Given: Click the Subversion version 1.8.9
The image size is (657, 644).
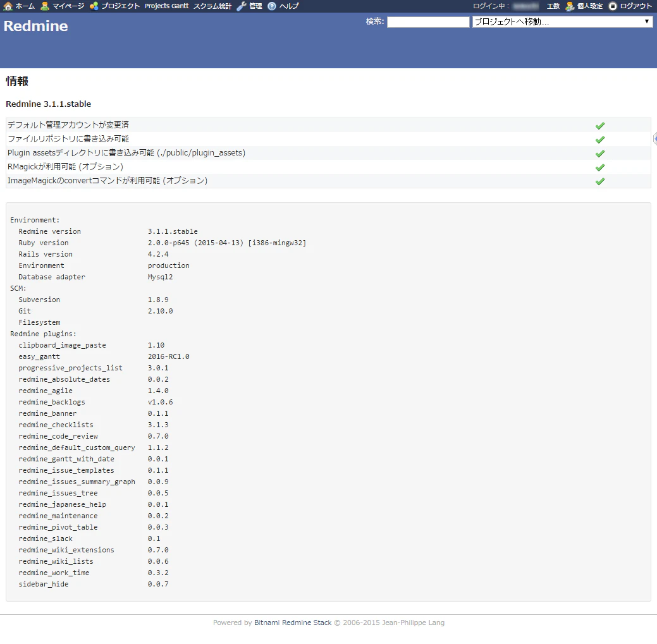Looking at the screenshot, I should [158, 300].
